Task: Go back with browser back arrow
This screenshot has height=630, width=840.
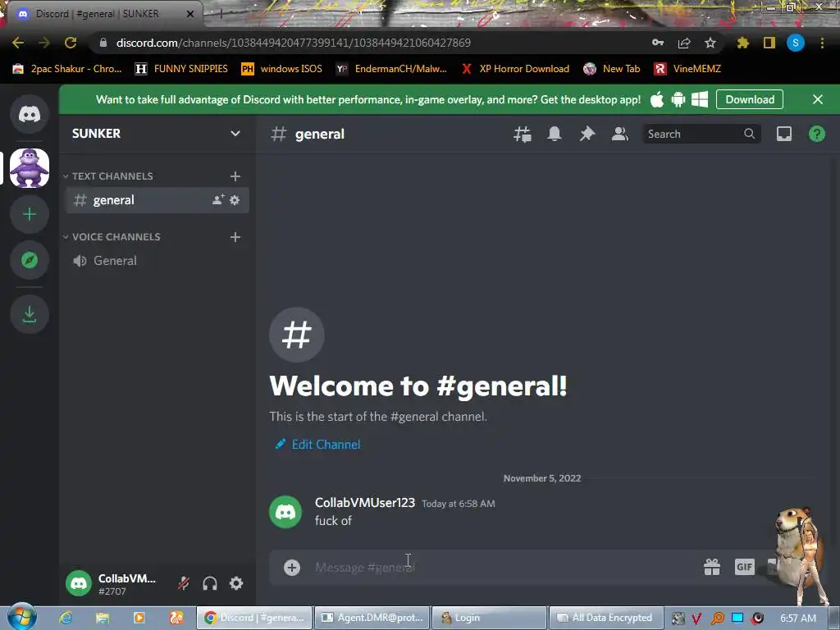Action: coord(18,43)
